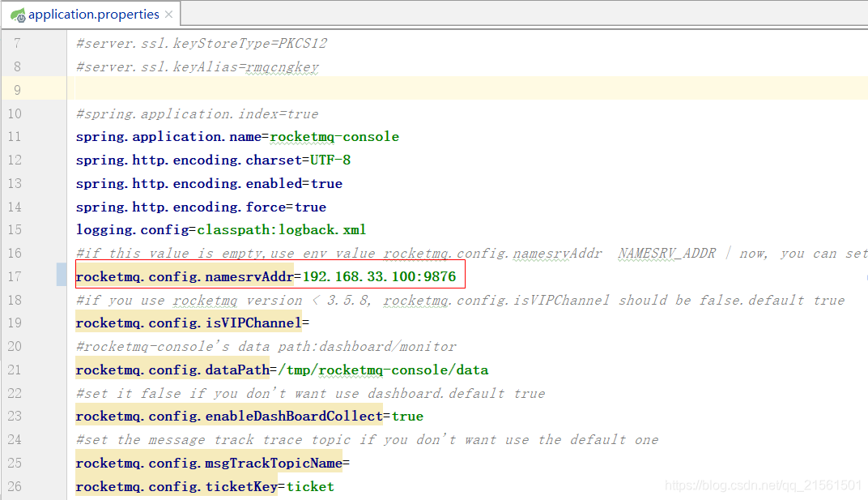The image size is (868, 500).
Task: Click the isVIPChannel comment on line 18
Action: tap(460, 300)
